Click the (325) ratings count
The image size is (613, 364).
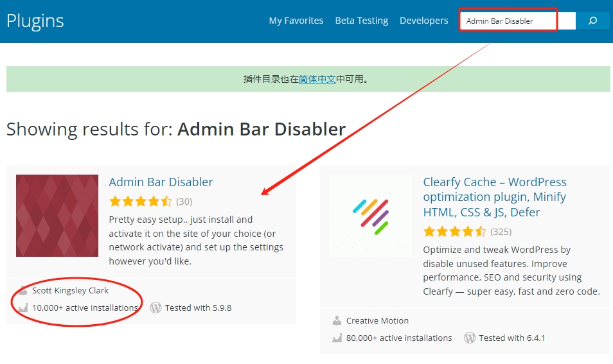click(501, 232)
